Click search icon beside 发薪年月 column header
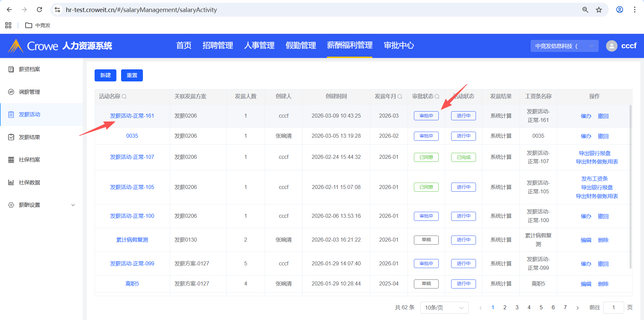 [x=400, y=97]
